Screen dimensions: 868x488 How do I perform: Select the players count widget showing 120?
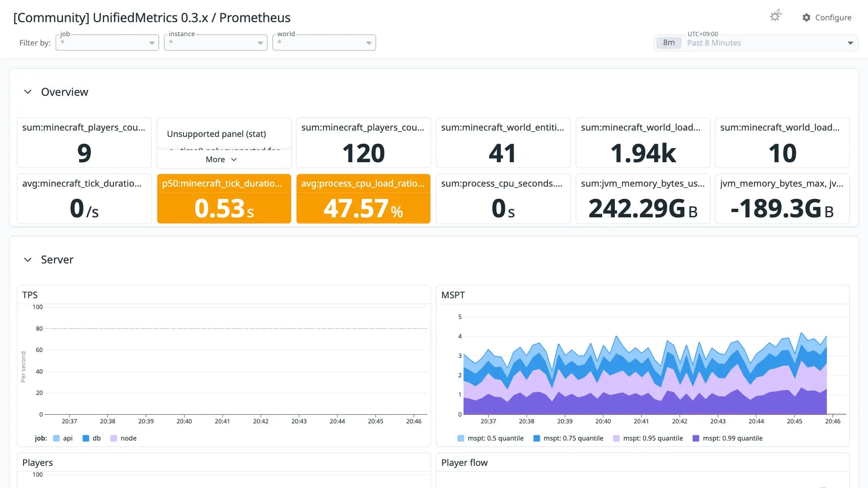coord(363,143)
